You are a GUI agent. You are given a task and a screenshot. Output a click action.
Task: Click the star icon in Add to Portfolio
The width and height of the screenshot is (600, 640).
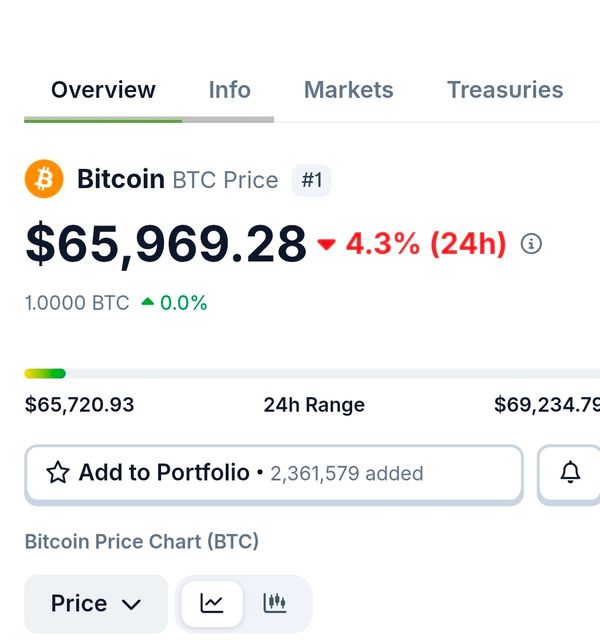[58, 473]
